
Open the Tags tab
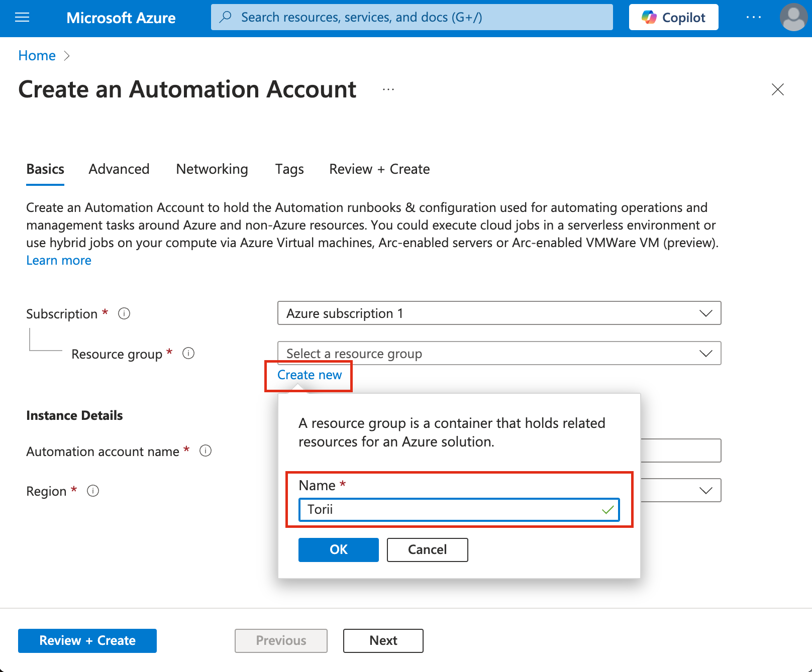[289, 169]
